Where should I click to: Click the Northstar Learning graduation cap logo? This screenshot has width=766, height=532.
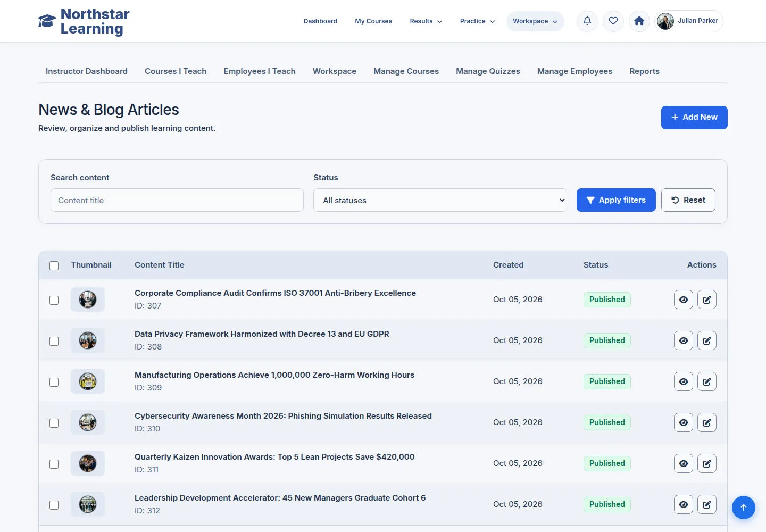click(x=47, y=21)
